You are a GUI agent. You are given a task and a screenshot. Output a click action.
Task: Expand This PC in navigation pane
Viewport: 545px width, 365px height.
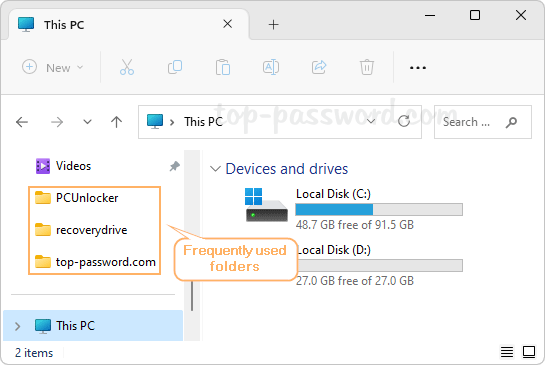click(x=17, y=326)
